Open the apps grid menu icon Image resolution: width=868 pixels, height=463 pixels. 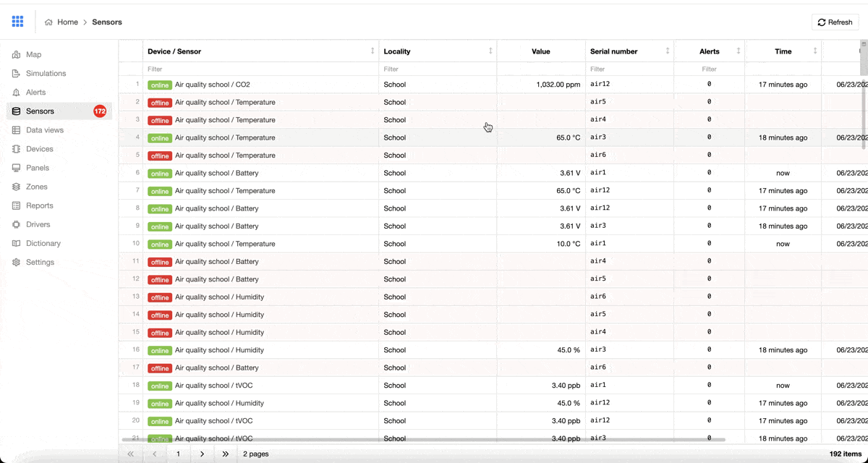[x=17, y=22]
